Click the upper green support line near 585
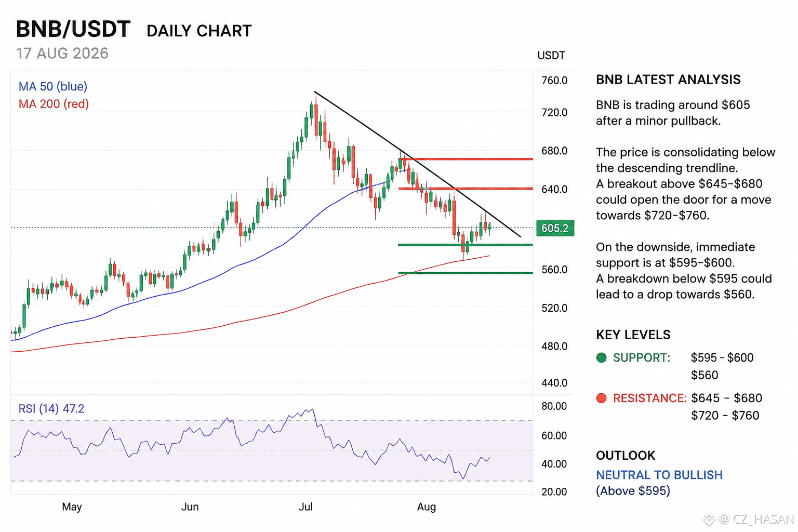This screenshot has height=532, width=798. 465,245
